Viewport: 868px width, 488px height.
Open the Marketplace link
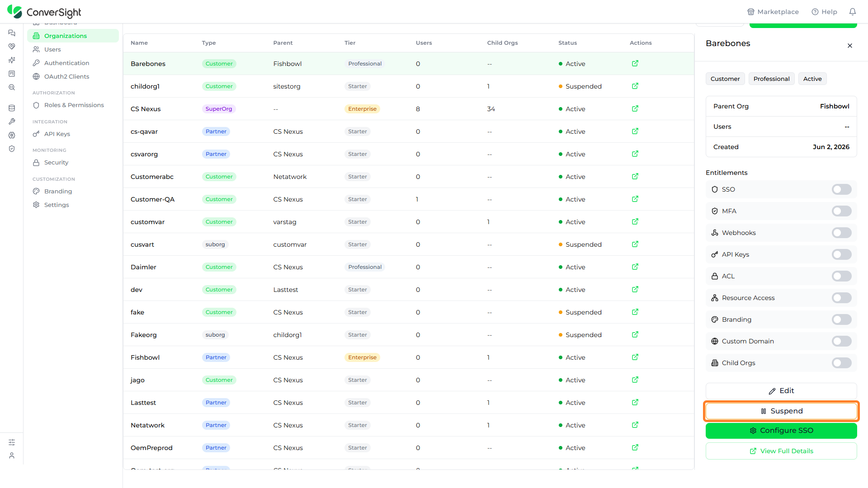pos(773,12)
